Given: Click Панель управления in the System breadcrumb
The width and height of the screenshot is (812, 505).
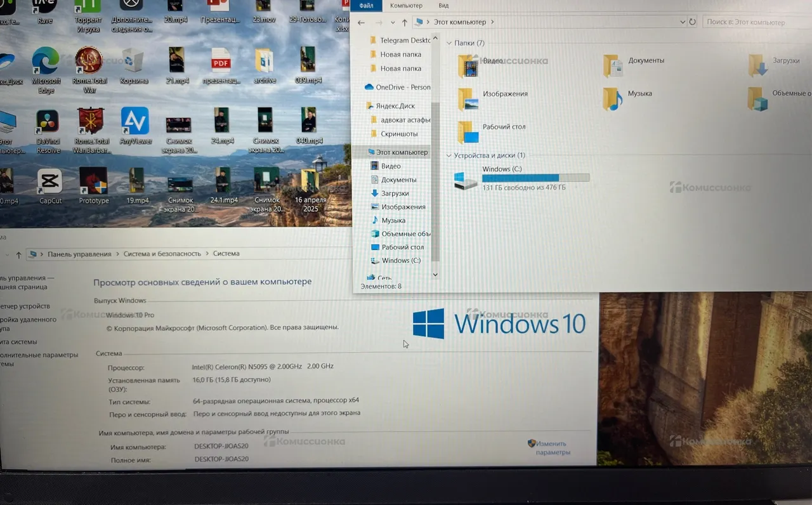Looking at the screenshot, I should tap(80, 254).
